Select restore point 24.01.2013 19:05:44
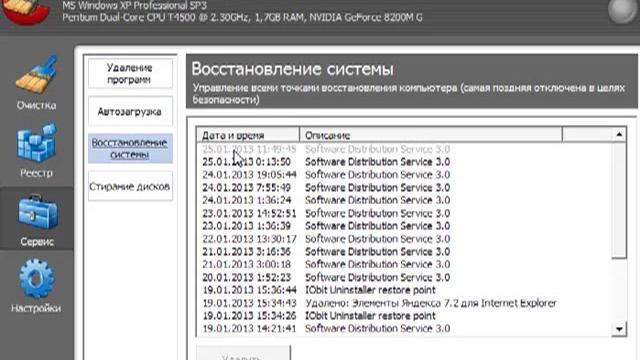Viewport: 640px width, 360px height. (x=404, y=175)
